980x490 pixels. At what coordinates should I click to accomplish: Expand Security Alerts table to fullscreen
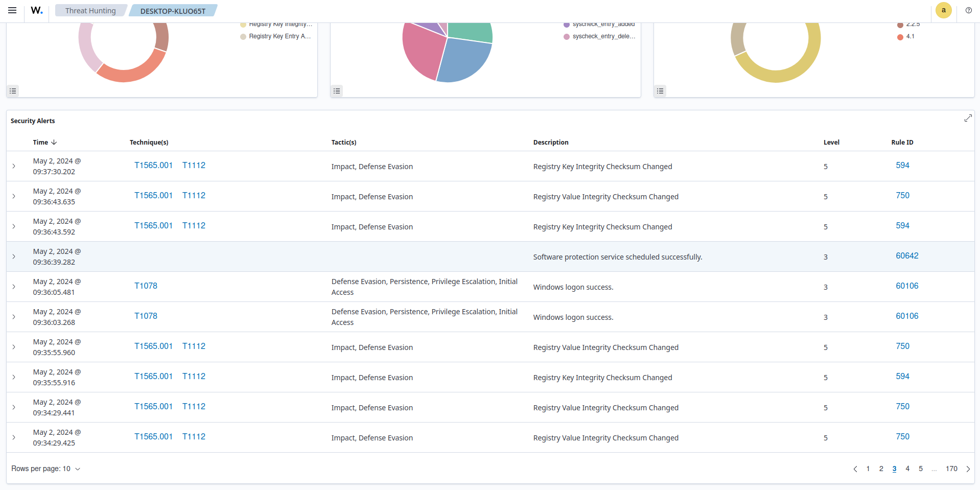point(968,118)
